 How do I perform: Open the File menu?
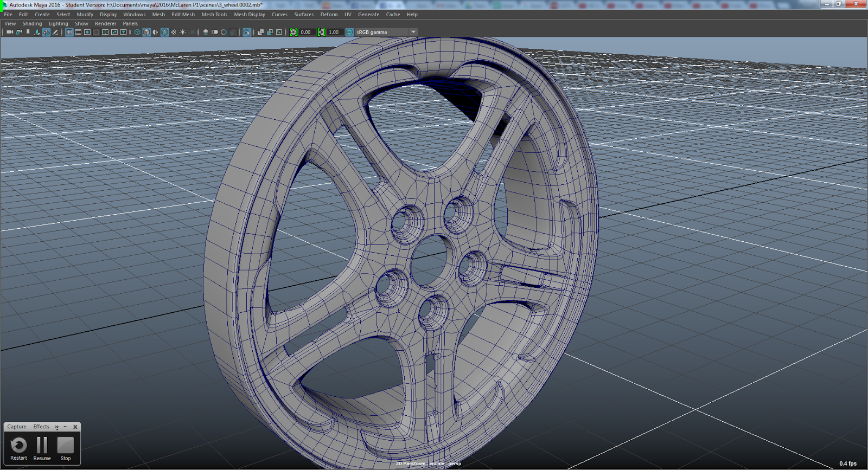tap(8, 15)
